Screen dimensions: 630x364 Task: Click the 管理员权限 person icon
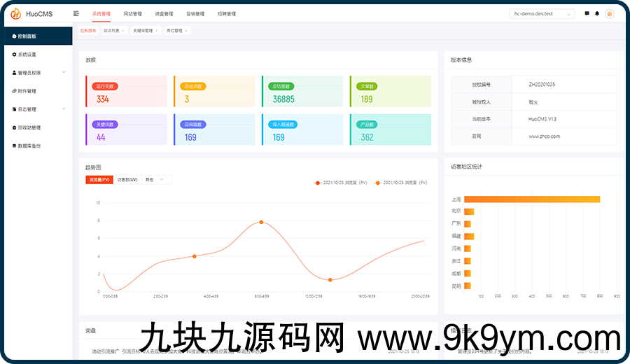tap(14, 73)
